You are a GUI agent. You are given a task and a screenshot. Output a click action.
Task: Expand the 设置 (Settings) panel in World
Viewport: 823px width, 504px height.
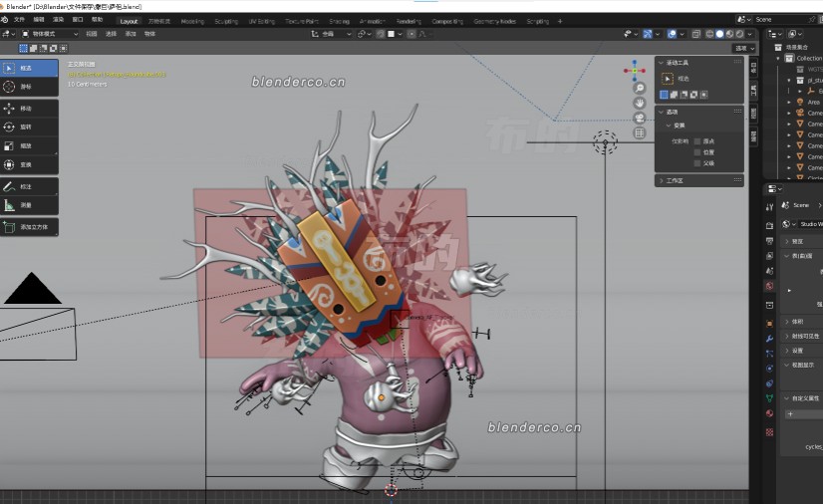point(787,351)
